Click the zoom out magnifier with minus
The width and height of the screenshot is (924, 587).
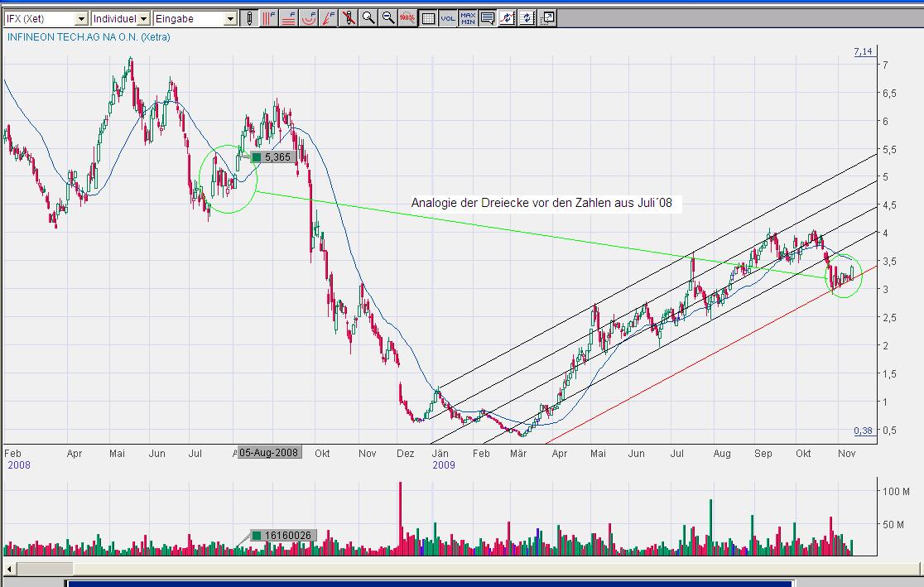click(x=388, y=18)
